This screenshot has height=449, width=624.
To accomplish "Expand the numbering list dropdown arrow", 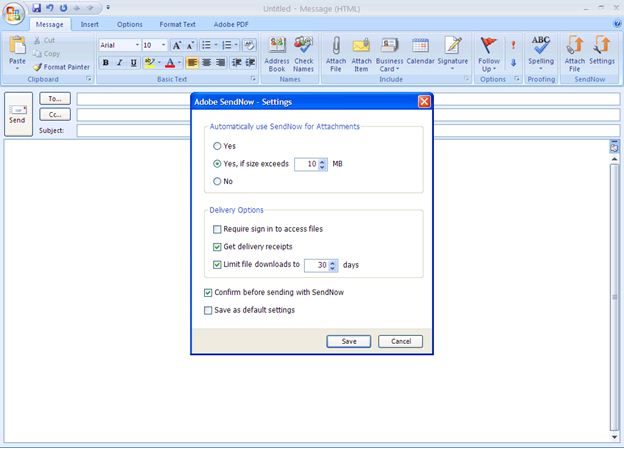I will pyautogui.click(x=236, y=45).
